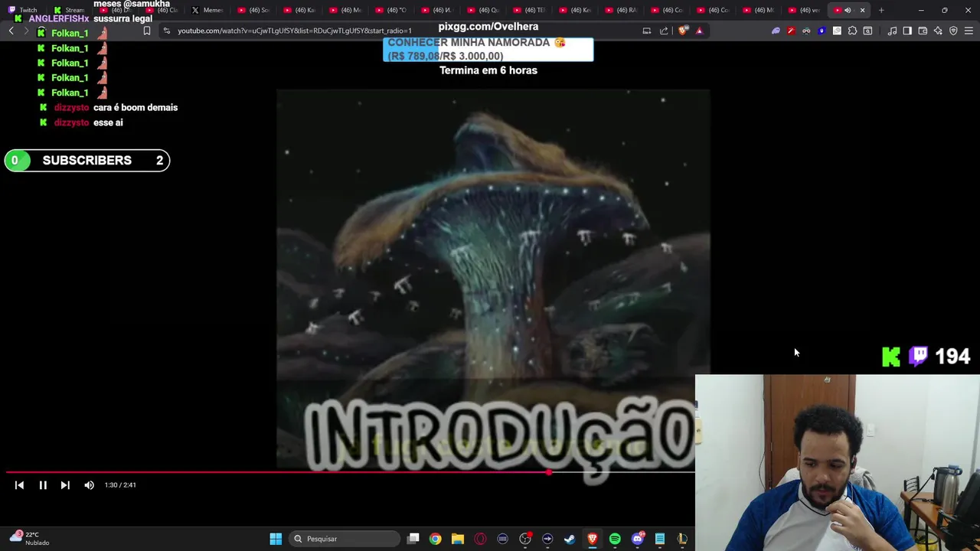
Task: Open a new browser tab
Action: pos(881,10)
